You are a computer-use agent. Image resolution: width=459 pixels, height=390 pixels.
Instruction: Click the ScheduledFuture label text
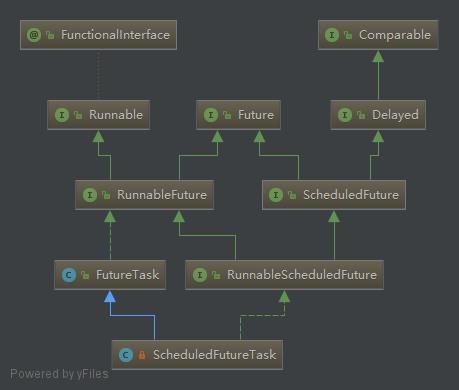(351, 195)
